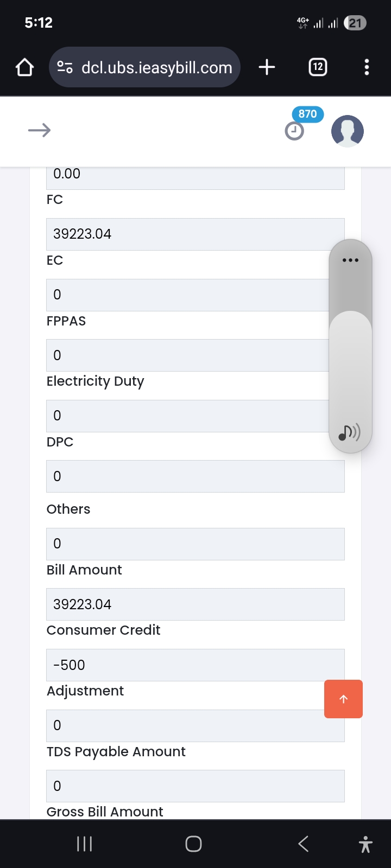This screenshot has width=391, height=868.
Task: Focus the Consumer Credit field with -500
Action: tap(185, 665)
